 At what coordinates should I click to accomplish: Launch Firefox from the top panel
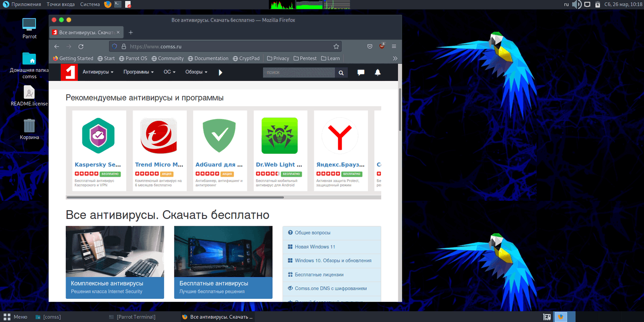point(108,4)
